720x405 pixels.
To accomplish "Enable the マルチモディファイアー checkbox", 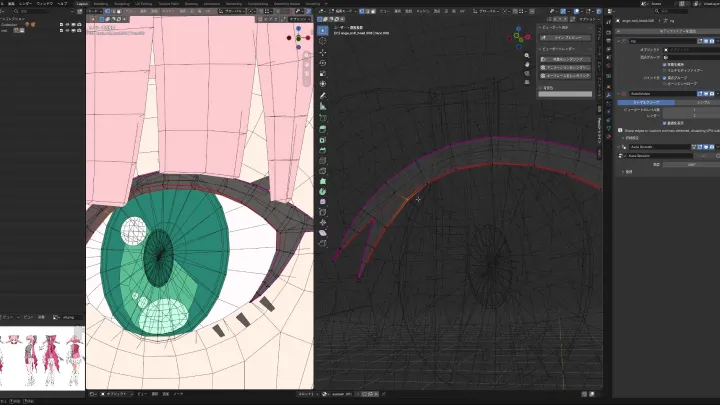I will (x=664, y=70).
